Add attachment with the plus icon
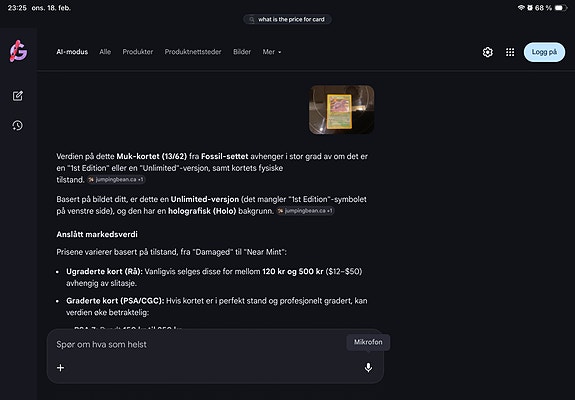The height and width of the screenshot is (400, 575). point(61,367)
